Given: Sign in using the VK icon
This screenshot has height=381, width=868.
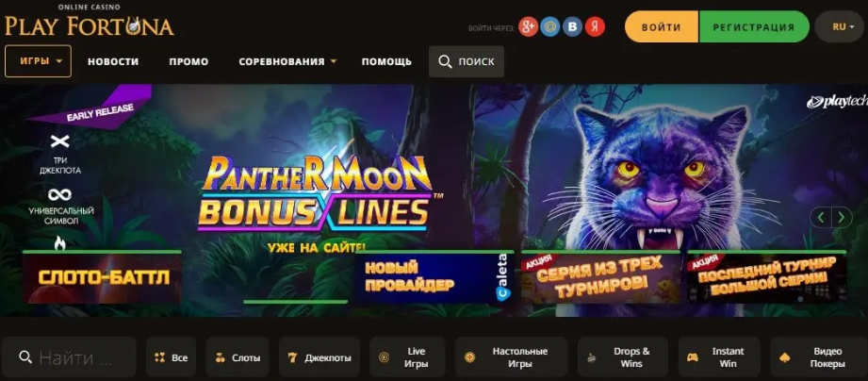Looking at the screenshot, I should click(x=572, y=27).
